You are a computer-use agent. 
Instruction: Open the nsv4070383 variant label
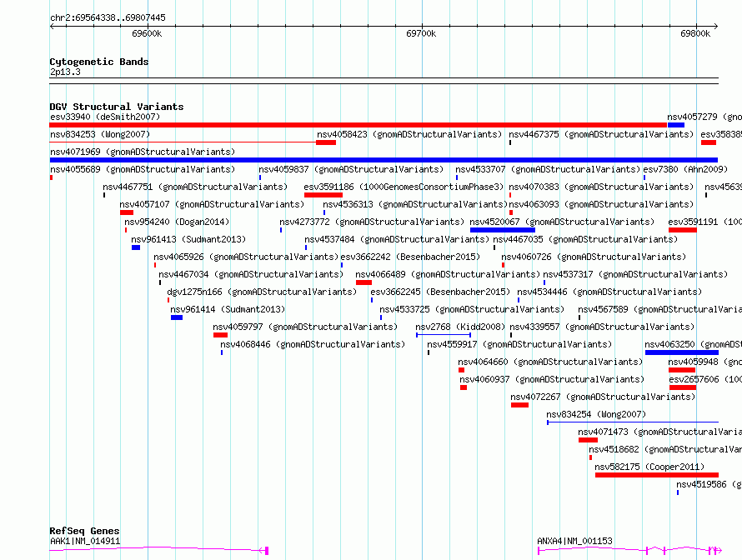click(x=601, y=187)
